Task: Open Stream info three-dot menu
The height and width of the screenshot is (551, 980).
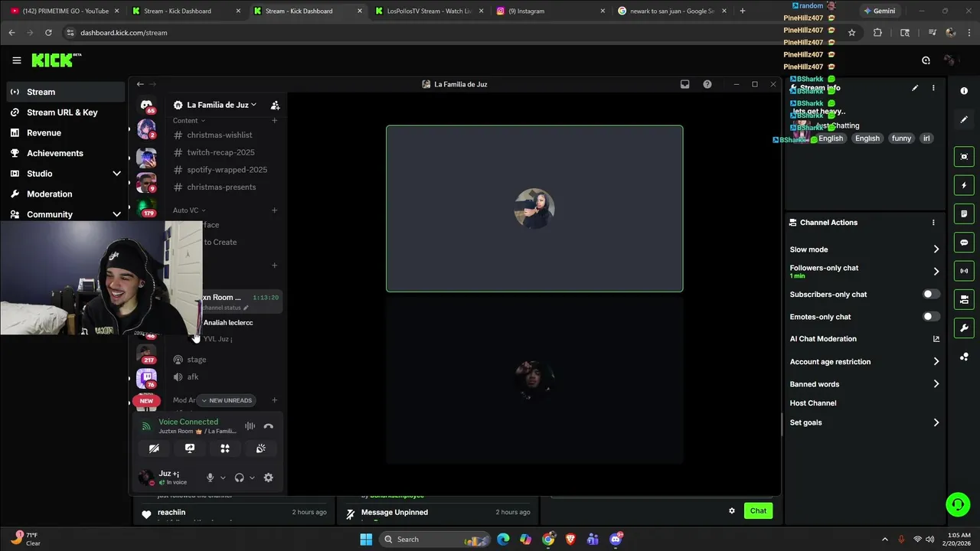Action: (933, 88)
